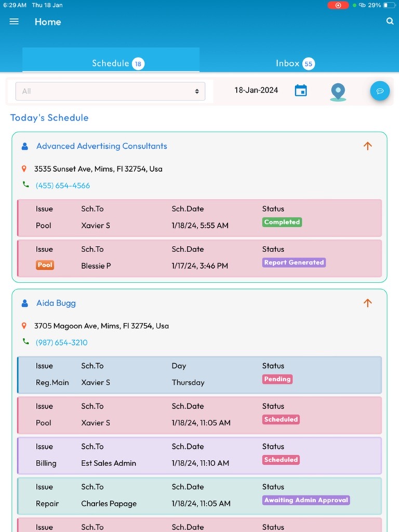Collapse the Aida Bugg card arrow
Screen dimensions: 399x532
pos(367,303)
